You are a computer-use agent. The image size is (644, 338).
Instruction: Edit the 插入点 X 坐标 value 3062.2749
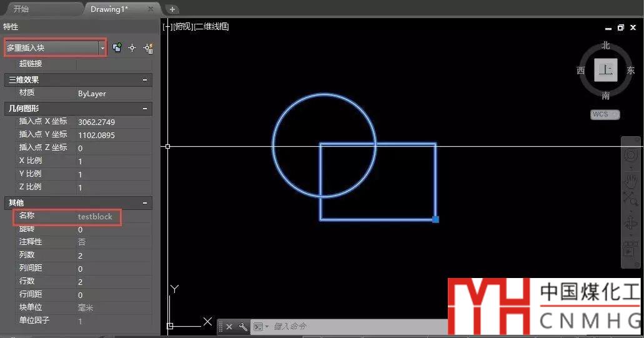click(x=114, y=122)
